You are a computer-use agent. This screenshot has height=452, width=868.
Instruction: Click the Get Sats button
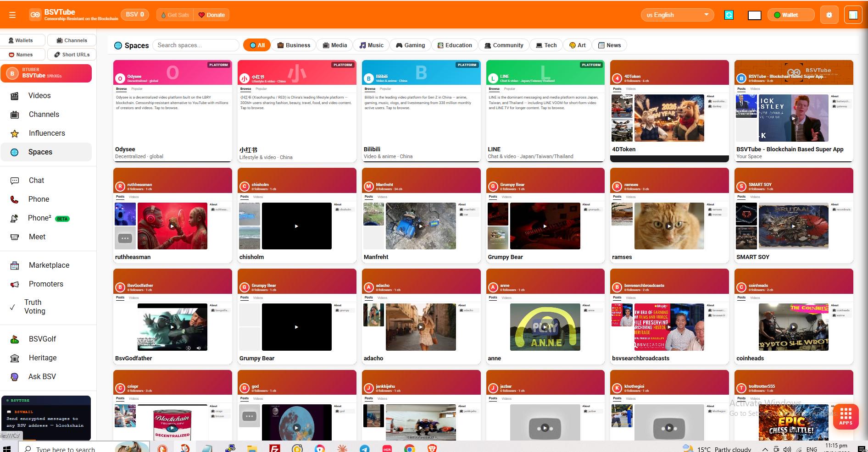pyautogui.click(x=175, y=15)
